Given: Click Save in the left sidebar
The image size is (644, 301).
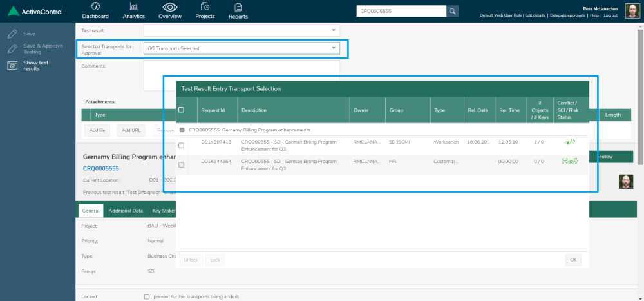Looking at the screenshot, I should [x=29, y=34].
